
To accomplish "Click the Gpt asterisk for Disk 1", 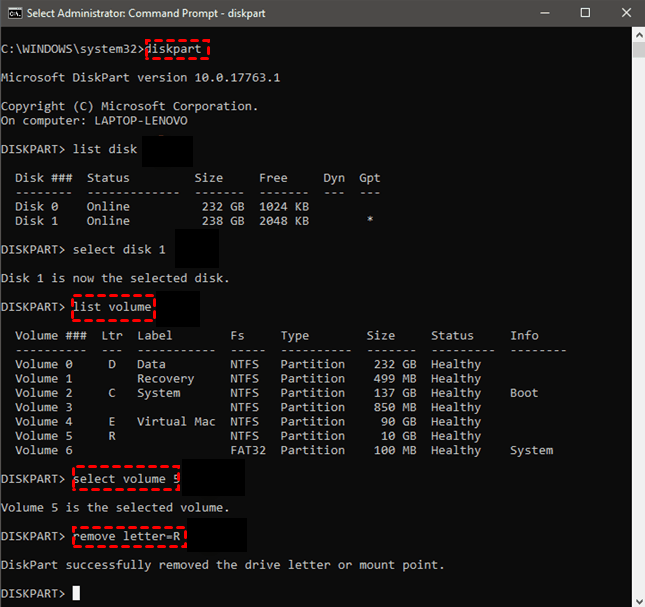I will 370,219.
